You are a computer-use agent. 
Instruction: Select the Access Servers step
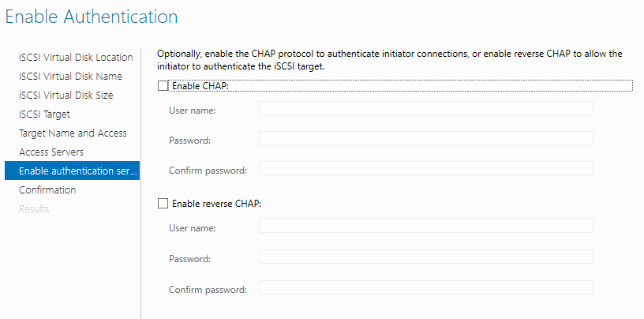51,152
